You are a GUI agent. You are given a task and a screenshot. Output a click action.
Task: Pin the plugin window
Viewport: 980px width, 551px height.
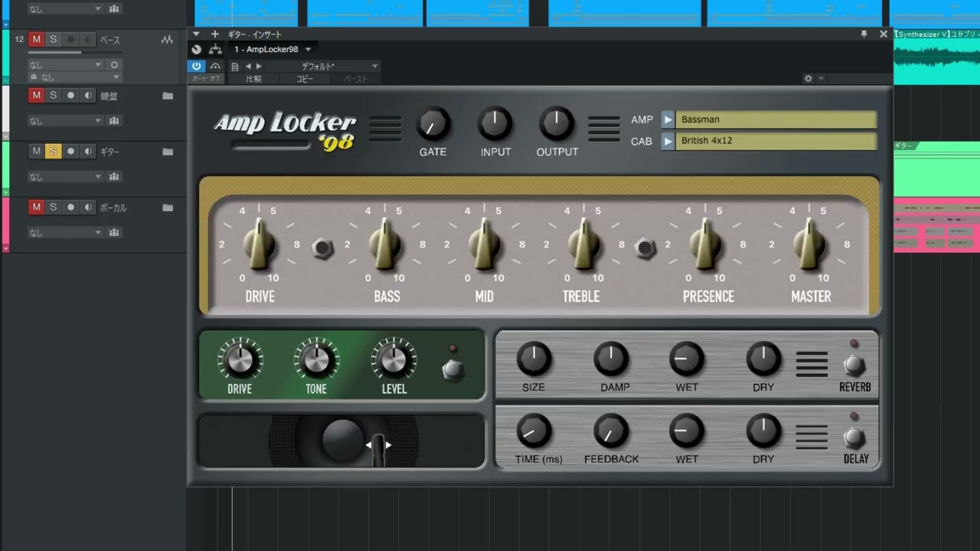click(x=864, y=34)
